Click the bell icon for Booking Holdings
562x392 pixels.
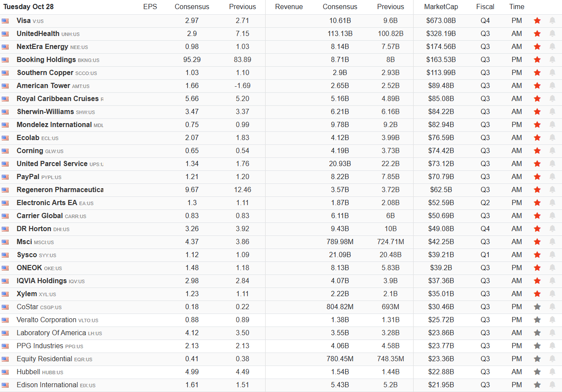pyautogui.click(x=552, y=59)
